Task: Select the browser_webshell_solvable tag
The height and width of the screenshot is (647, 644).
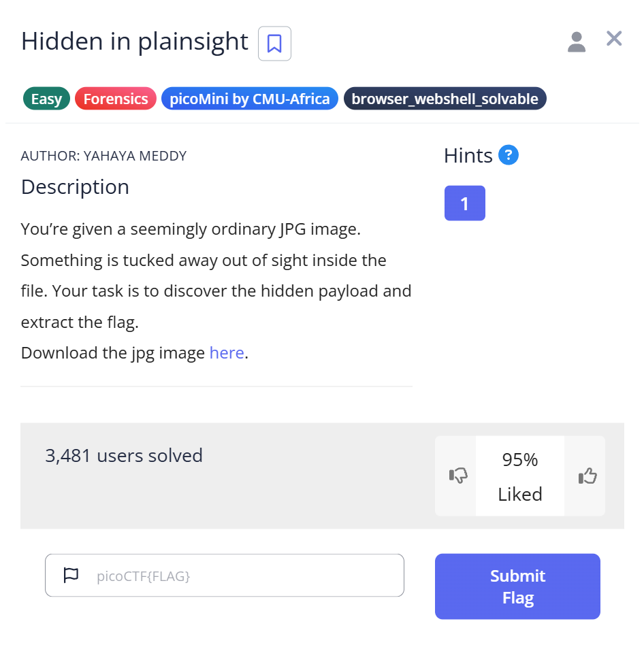Action: 445,99
